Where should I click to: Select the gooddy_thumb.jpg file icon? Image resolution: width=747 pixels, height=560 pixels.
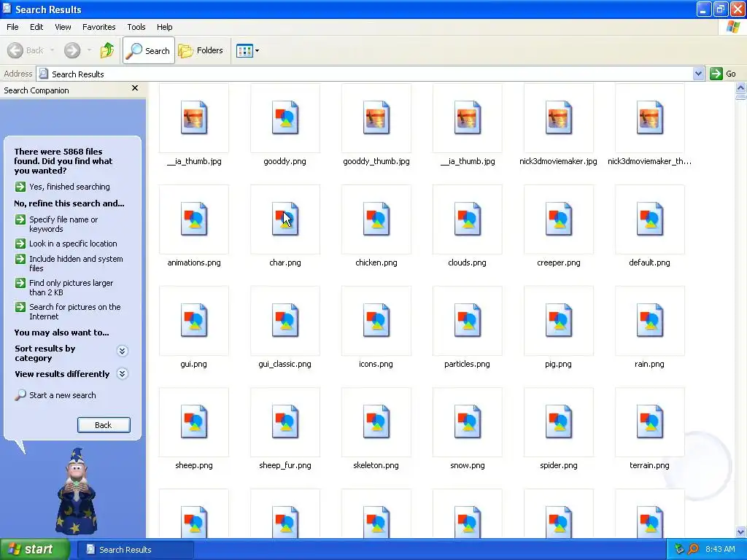[376, 117]
